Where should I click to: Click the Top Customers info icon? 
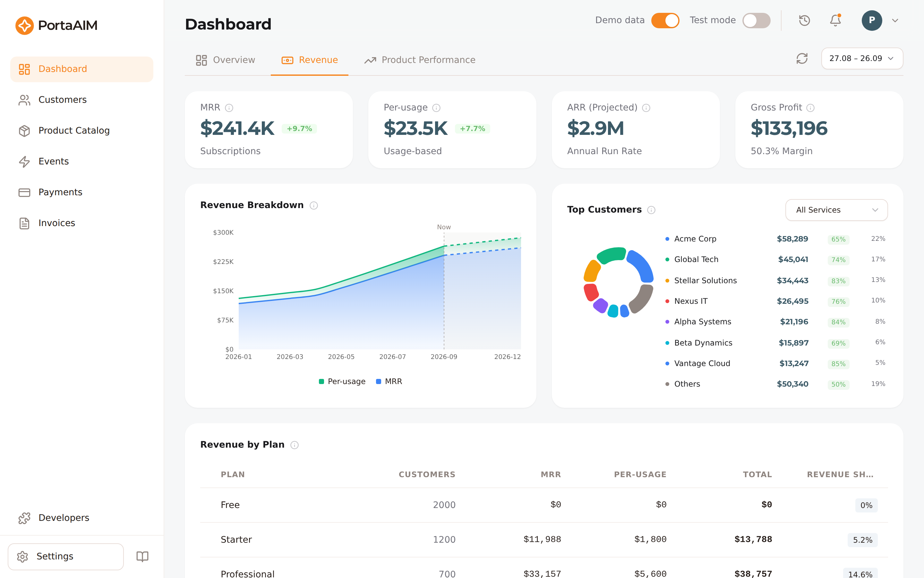click(x=651, y=210)
